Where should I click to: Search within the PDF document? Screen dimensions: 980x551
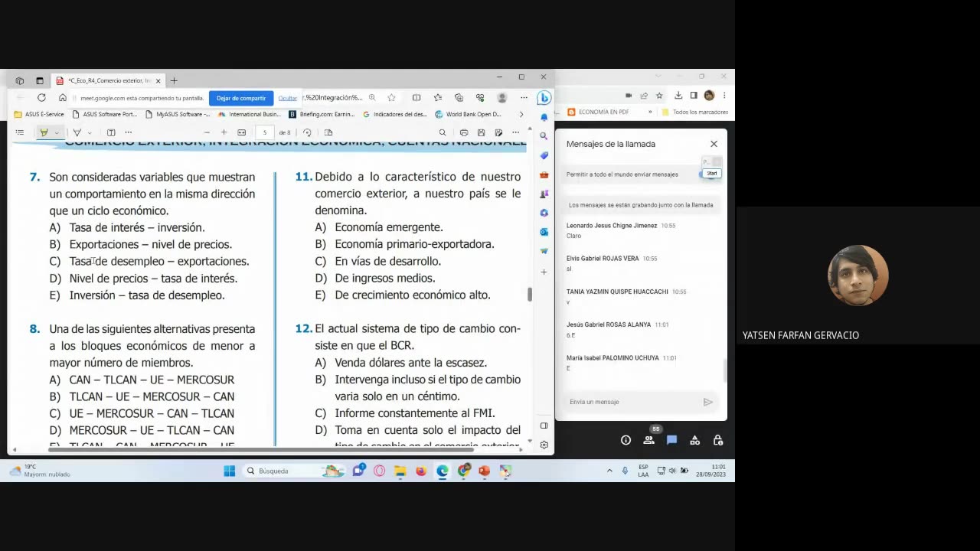[x=443, y=132]
